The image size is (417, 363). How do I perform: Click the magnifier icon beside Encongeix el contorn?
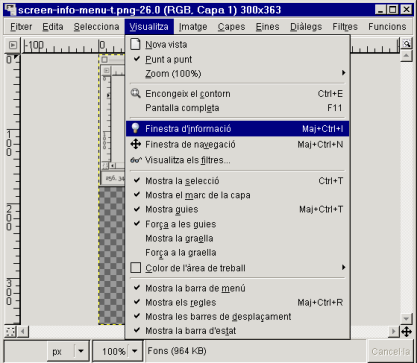(x=135, y=93)
